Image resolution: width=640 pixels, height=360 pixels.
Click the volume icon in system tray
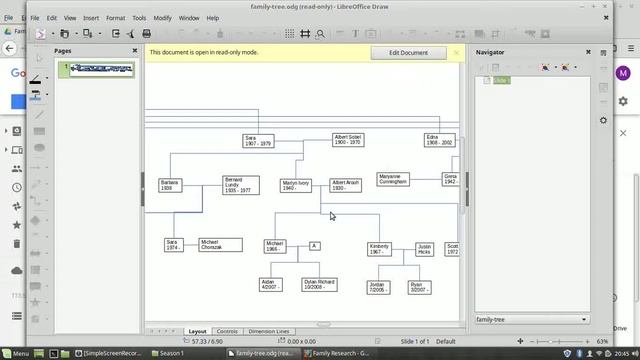click(635, 353)
